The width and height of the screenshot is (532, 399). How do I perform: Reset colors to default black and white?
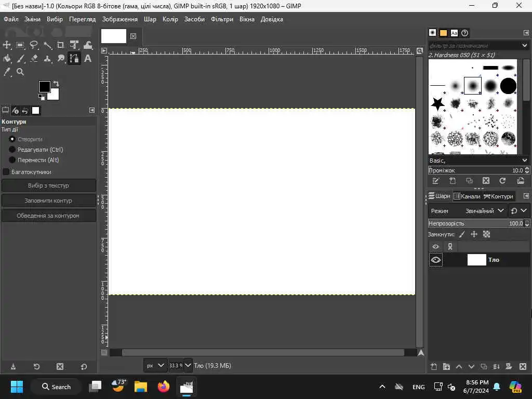(x=42, y=97)
